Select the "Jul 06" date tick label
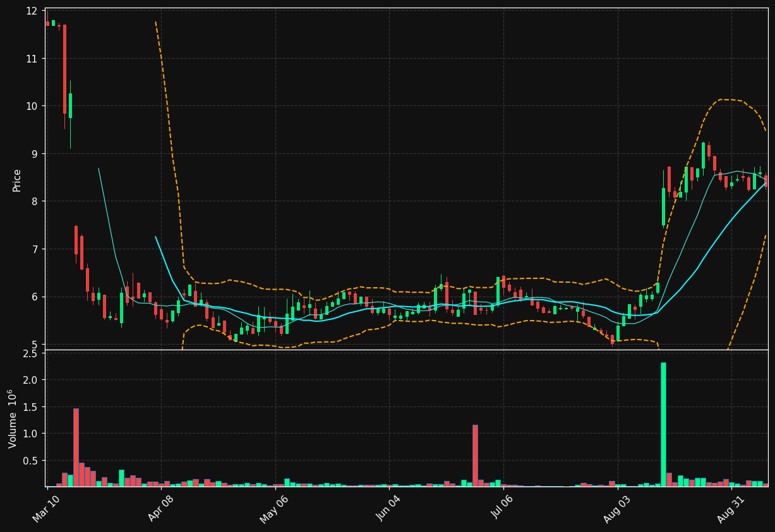 [x=503, y=508]
